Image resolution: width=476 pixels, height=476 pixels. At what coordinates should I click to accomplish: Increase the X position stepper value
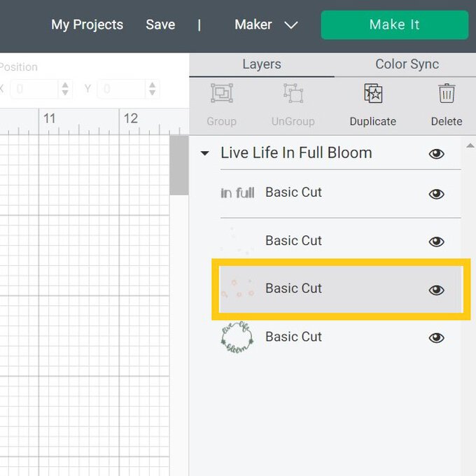(66, 85)
